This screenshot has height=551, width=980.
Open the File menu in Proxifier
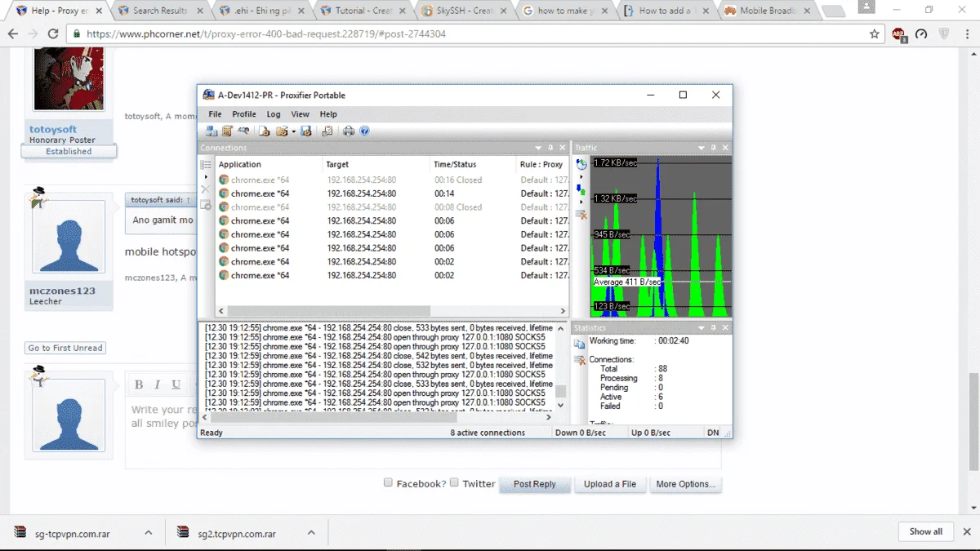point(215,114)
